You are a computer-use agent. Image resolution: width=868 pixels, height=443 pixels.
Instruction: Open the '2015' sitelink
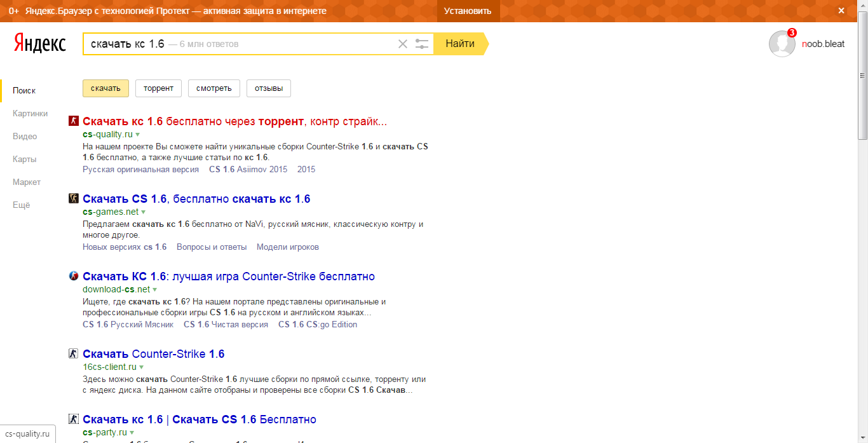click(x=306, y=170)
